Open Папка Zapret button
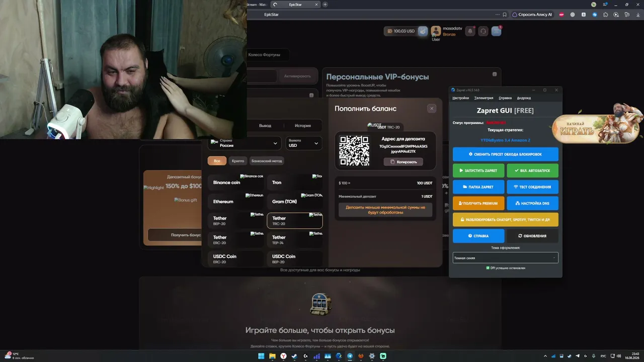 click(x=478, y=187)
